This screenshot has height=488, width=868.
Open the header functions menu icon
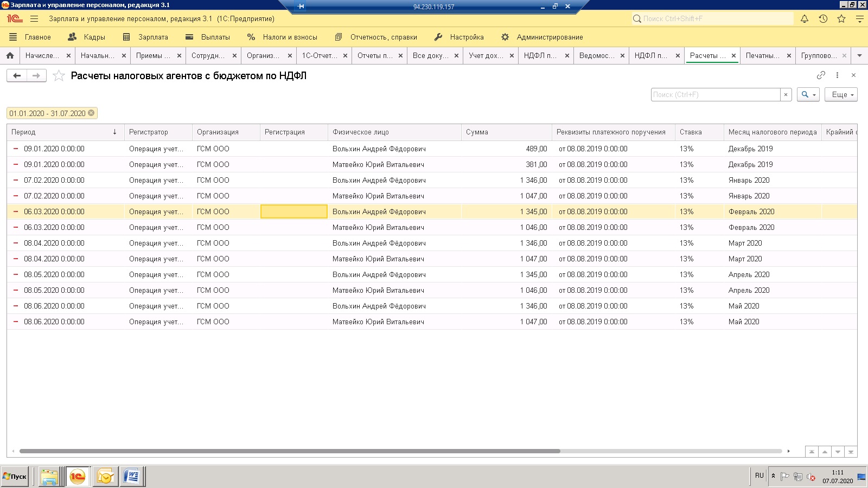[860, 18]
